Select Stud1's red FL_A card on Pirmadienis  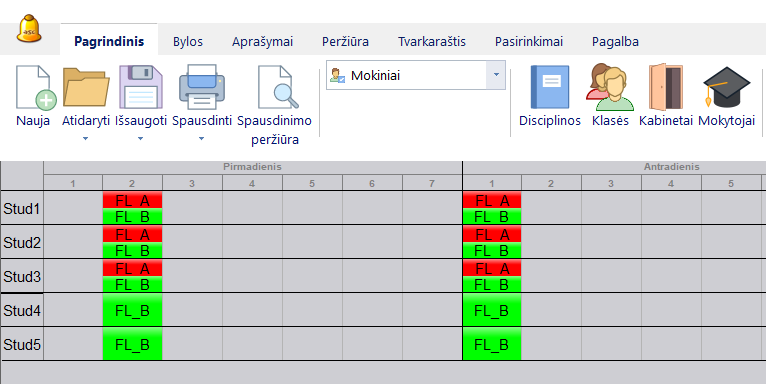pos(132,200)
